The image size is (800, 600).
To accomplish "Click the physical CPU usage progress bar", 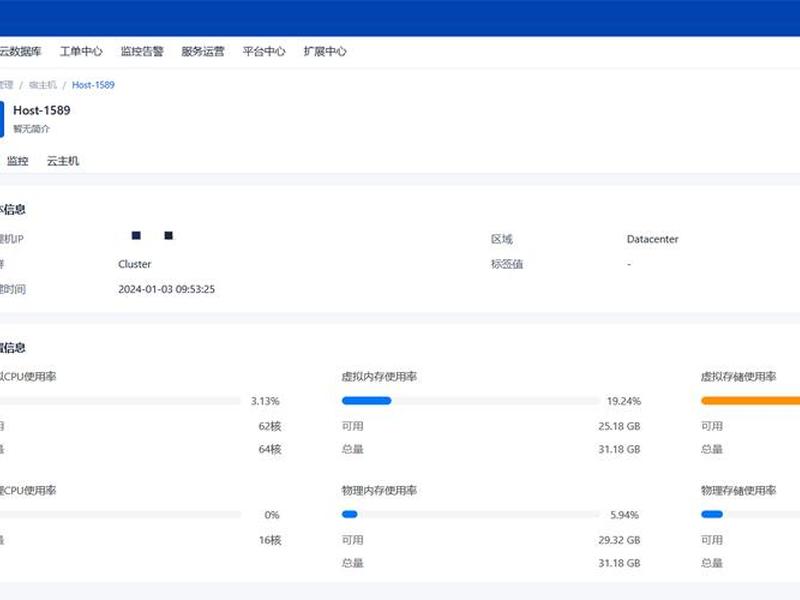I will click(120, 515).
